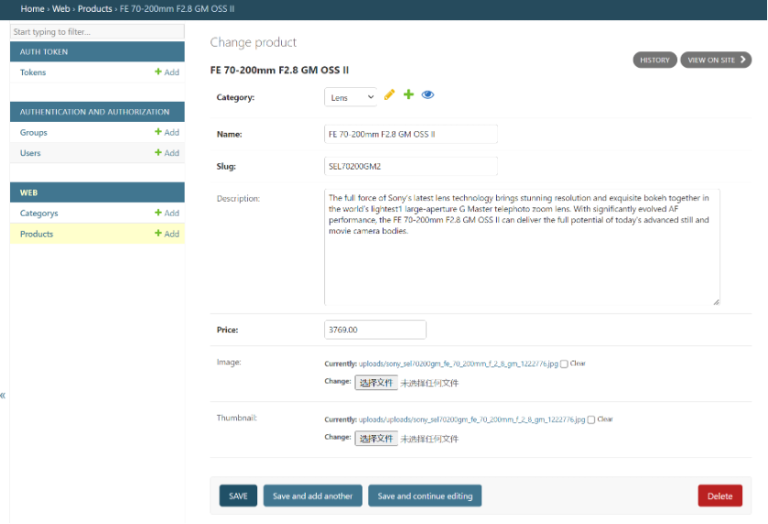
Task: Add a new Group with plus icon
Action: 166,132
